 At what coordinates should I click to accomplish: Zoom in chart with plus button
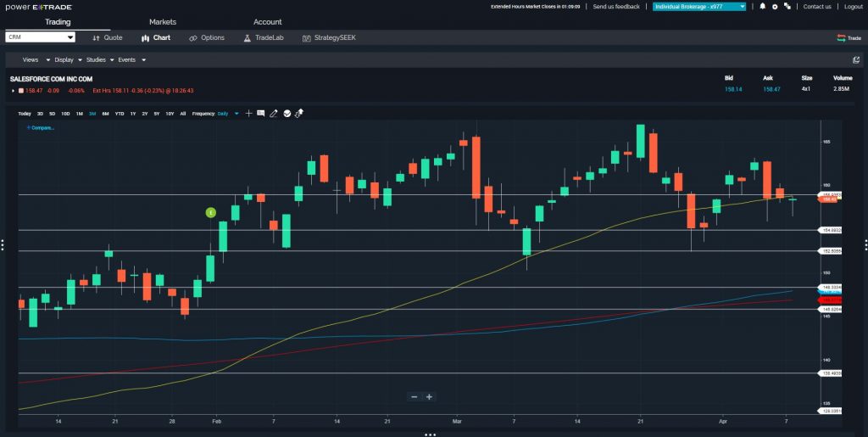point(429,397)
